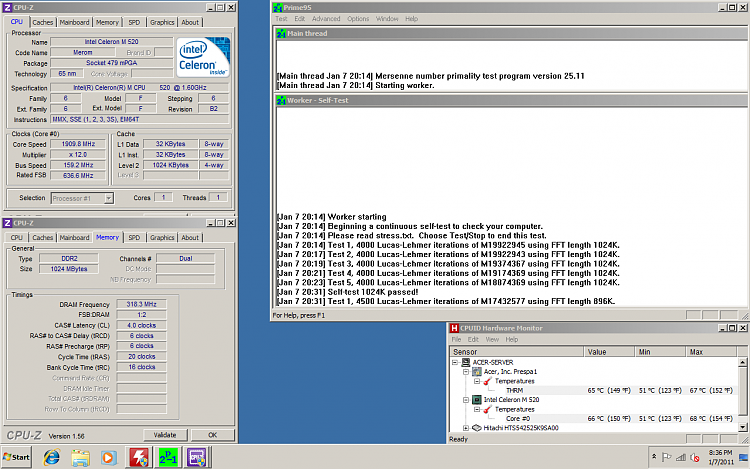Screen dimensions: 750x469
Task: Click the lower CPU-Z window title icon
Action: click(7, 223)
